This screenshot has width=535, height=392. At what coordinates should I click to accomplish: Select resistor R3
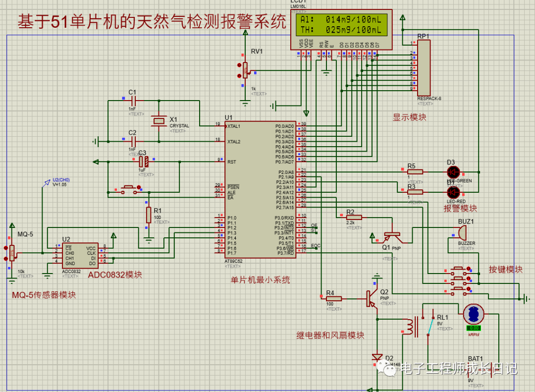(x=415, y=192)
